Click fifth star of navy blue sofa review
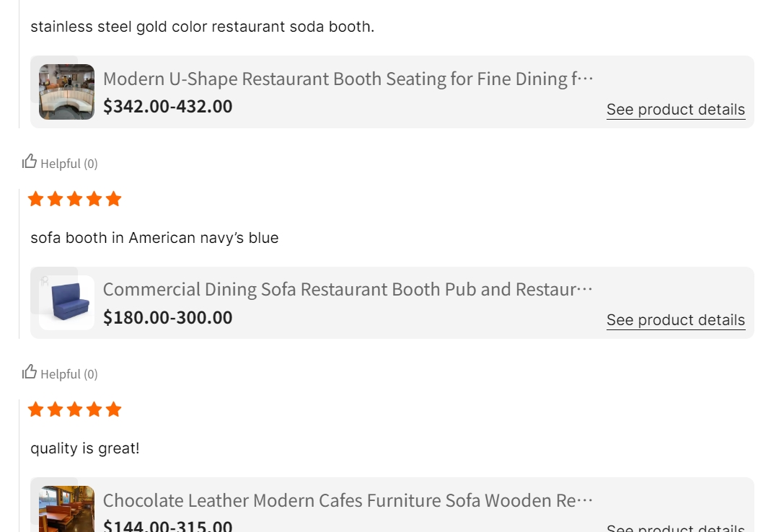The height and width of the screenshot is (532, 758). point(114,200)
